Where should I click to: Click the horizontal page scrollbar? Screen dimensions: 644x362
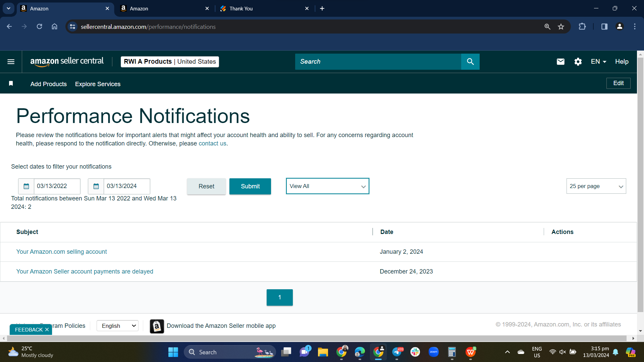pos(317,338)
